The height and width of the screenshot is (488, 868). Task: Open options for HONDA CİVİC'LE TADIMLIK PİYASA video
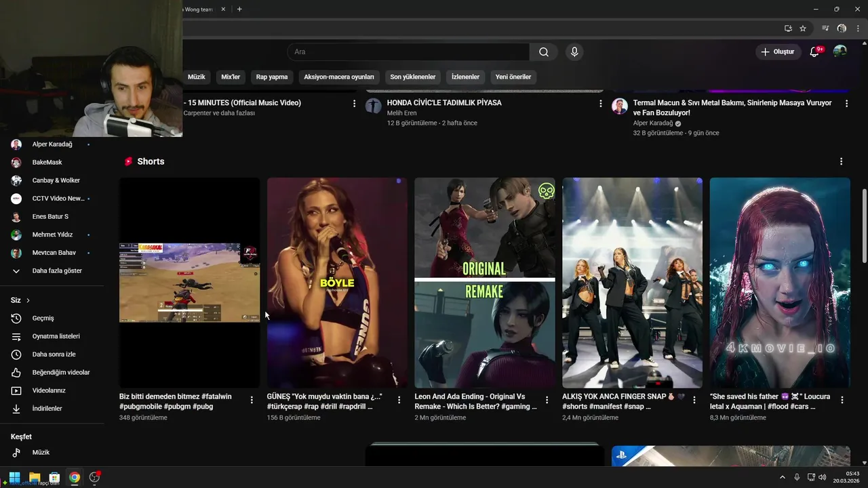600,104
